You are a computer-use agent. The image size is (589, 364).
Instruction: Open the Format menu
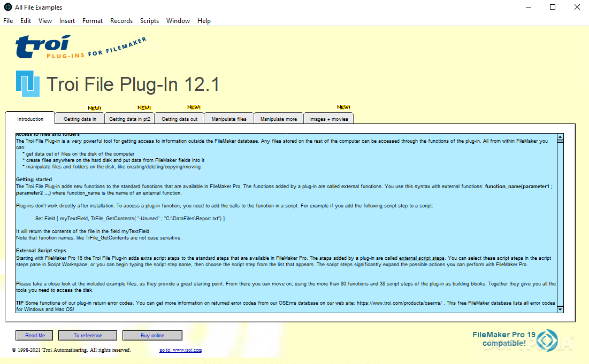click(93, 21)
